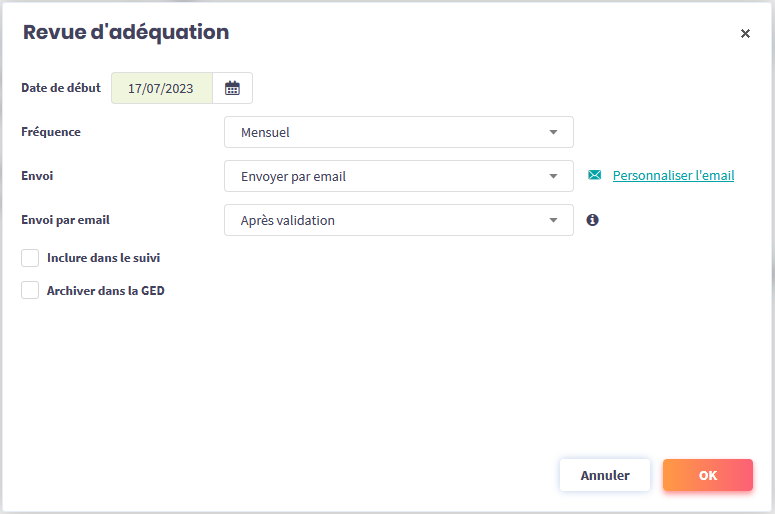Screen dimensions: 775x514
Task: Click the "Date de début" field label
Action: [61, 88]
